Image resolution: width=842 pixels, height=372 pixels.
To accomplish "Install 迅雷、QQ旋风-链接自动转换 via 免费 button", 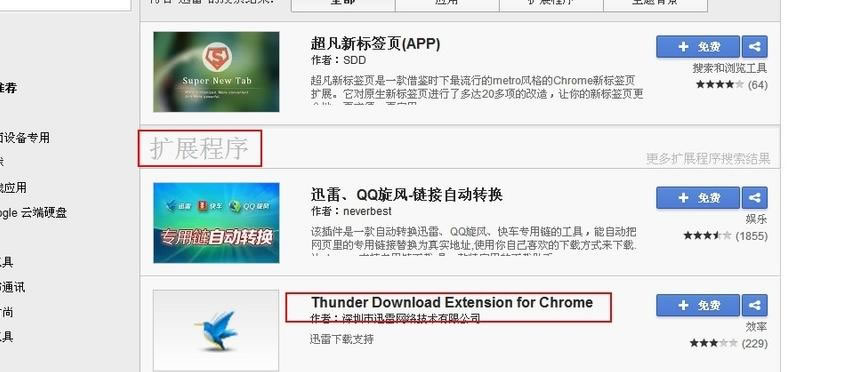I will coord(698,198).
